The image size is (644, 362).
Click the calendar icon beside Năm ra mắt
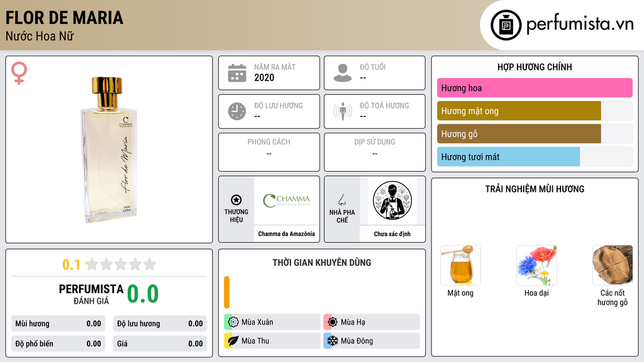pyautogui.click(x=237, y=73)
